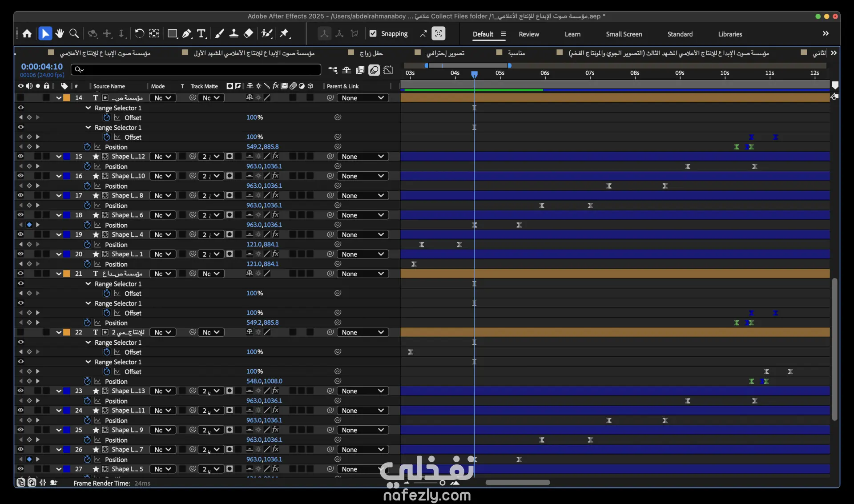
Task: Click the 0:00:04:10 current time display
Action: tap(42, 67)
